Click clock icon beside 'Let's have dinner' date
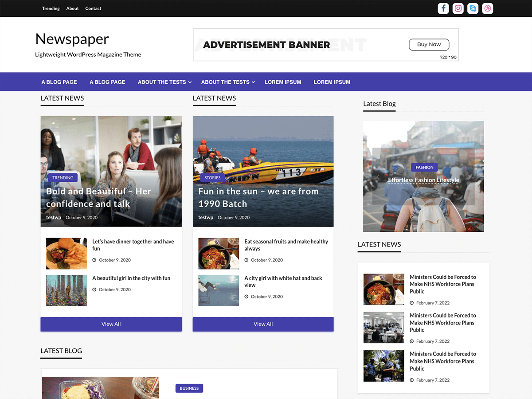 (x=94, y=260)
